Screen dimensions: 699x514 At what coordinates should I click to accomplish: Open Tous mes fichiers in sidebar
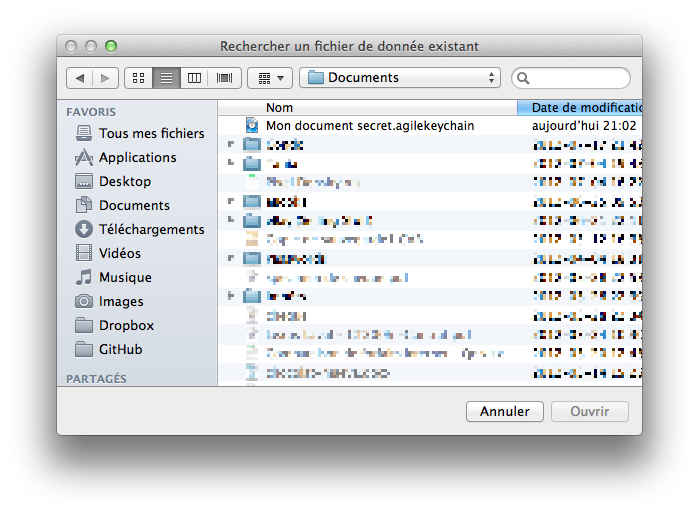coord(140,133)
